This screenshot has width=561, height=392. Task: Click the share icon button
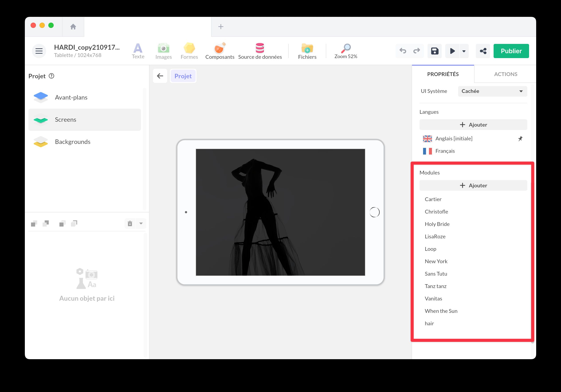coord(483,51)
